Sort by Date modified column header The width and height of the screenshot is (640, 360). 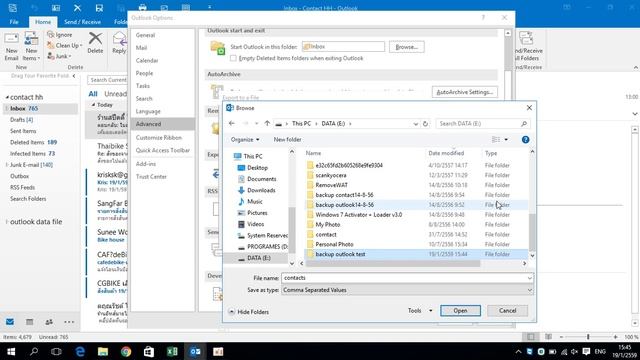click(x=446, y=153)
